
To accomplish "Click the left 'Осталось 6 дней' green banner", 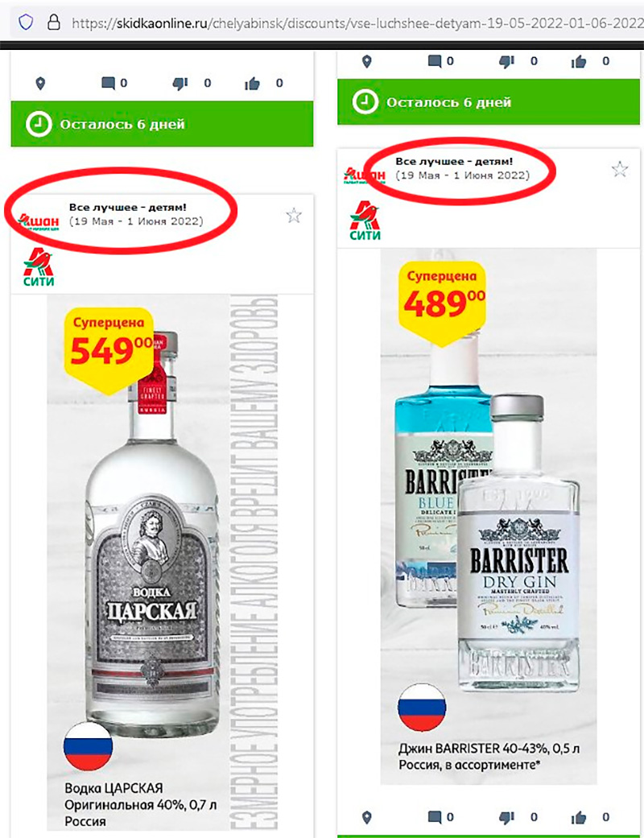I will pos(162,125).
